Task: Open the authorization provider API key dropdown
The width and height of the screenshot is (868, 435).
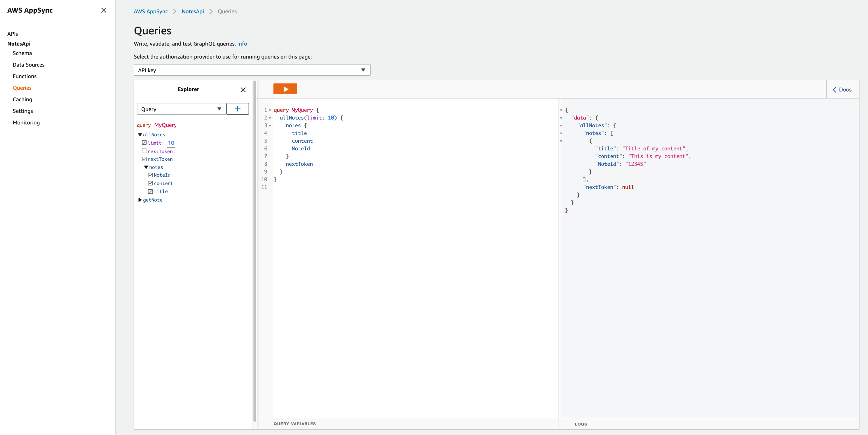Action: (x=252, y=70)
